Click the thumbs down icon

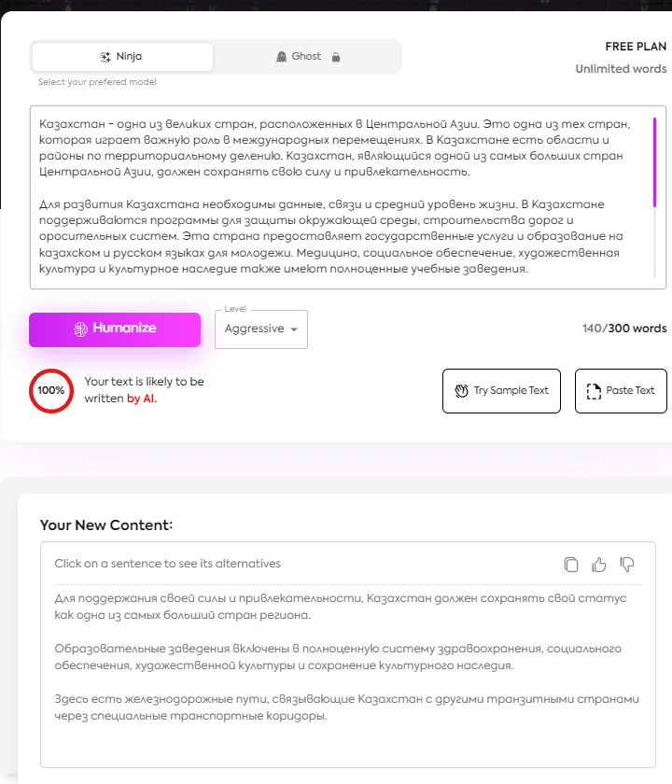click(x=627, y=564)
